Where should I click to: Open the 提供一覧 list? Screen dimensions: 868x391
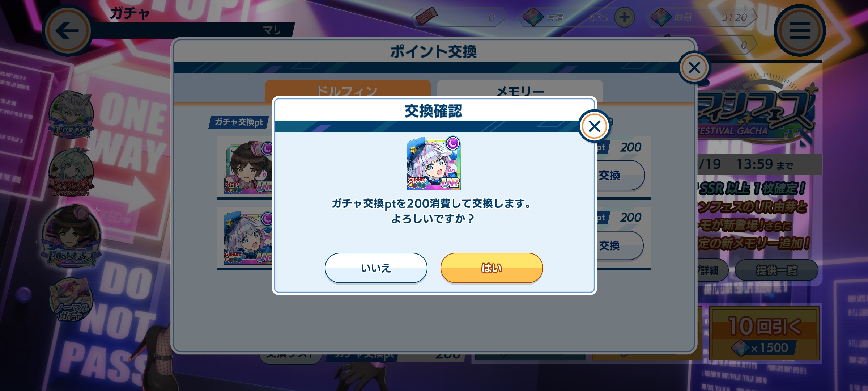coord(776,270)
